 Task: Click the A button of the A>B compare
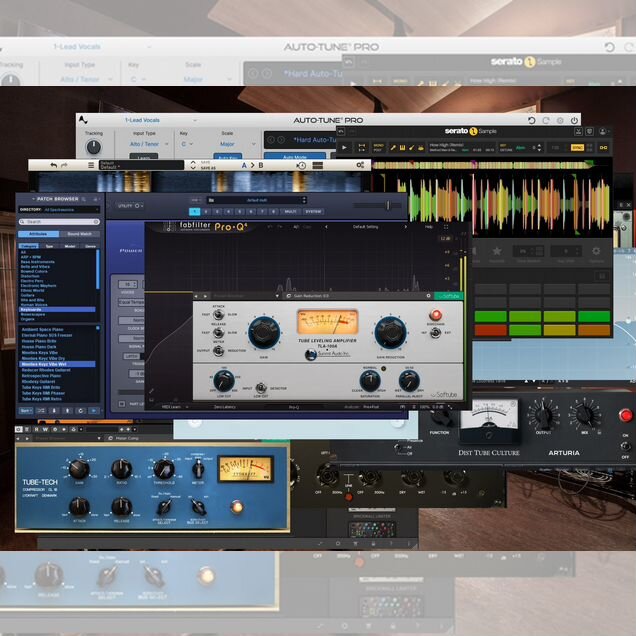tap(244, 165)
